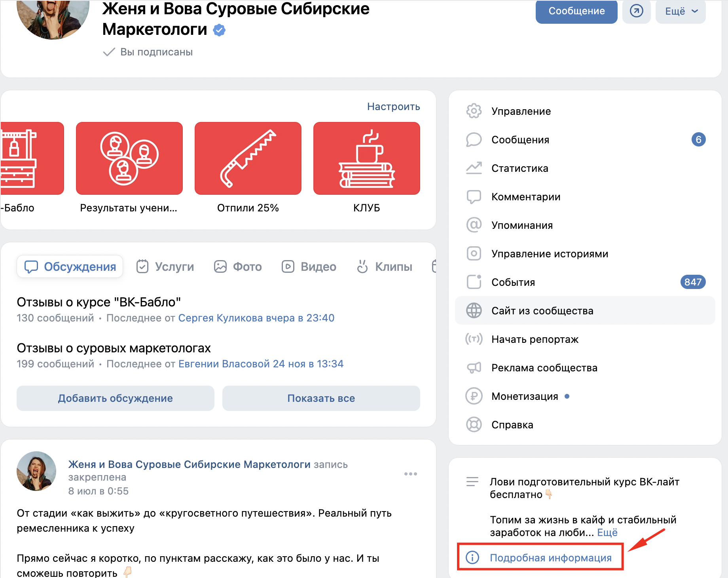This screenshot has width=728, height=578.
Task: Click Евгении Власовой 24 ноя link
Action: (x=261, y=364)
